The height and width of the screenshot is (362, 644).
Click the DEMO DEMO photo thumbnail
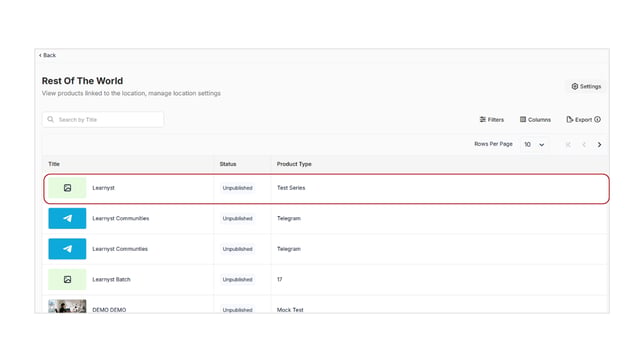(67, 306)
